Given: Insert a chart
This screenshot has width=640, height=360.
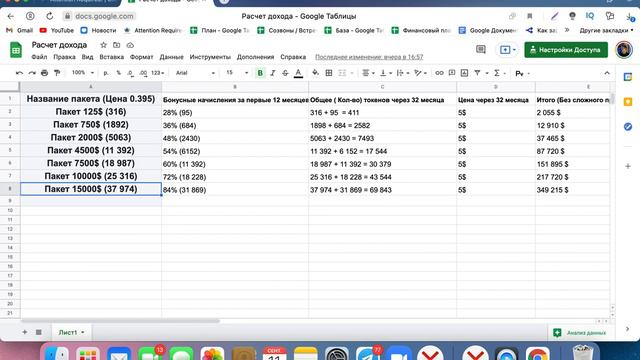Looking at the screenshot, I should point(464,73).
